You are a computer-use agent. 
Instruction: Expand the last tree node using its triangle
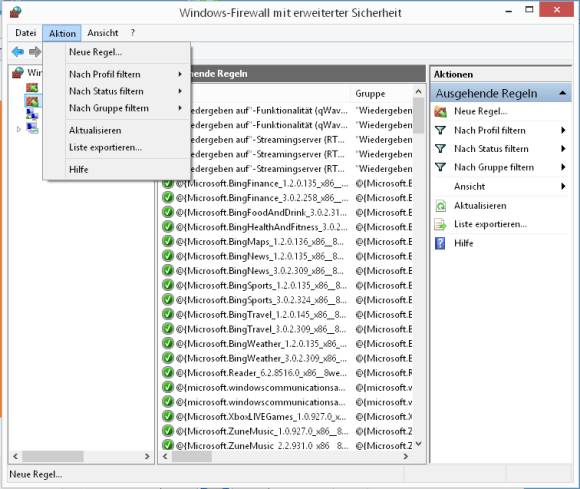tap(19, 129)
